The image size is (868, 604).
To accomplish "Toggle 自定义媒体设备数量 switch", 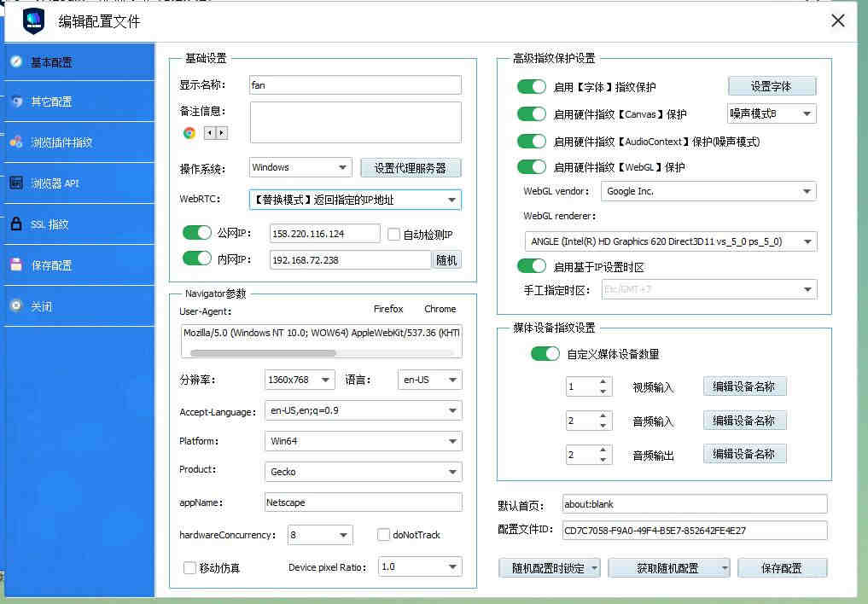I will (545, 353).
